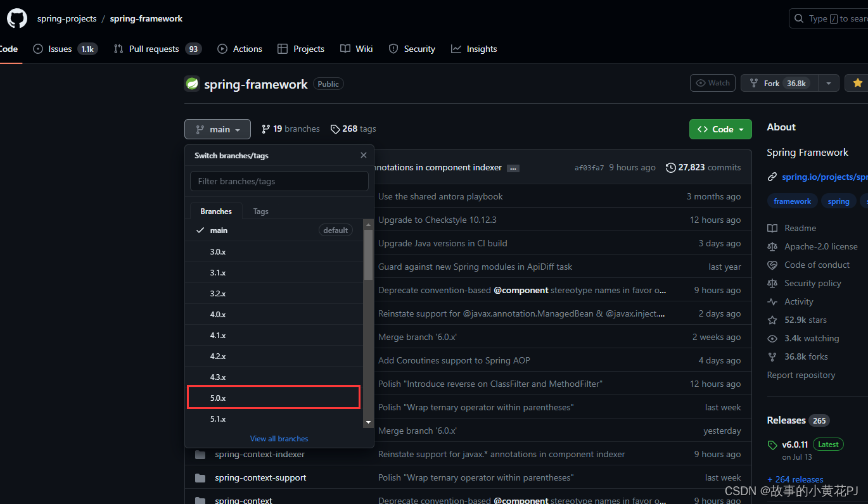Viewport: 868px width, 504px height.
Task: Click the star icon button
Action: (857, 83)
